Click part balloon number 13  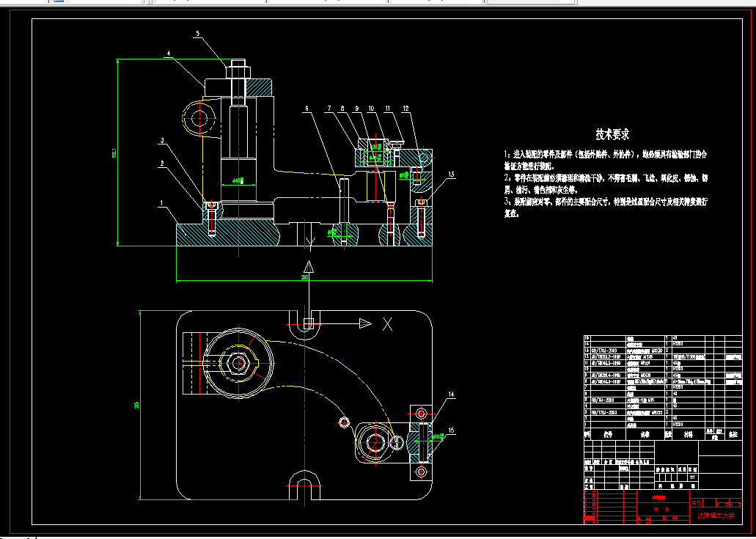coord(451,175)
